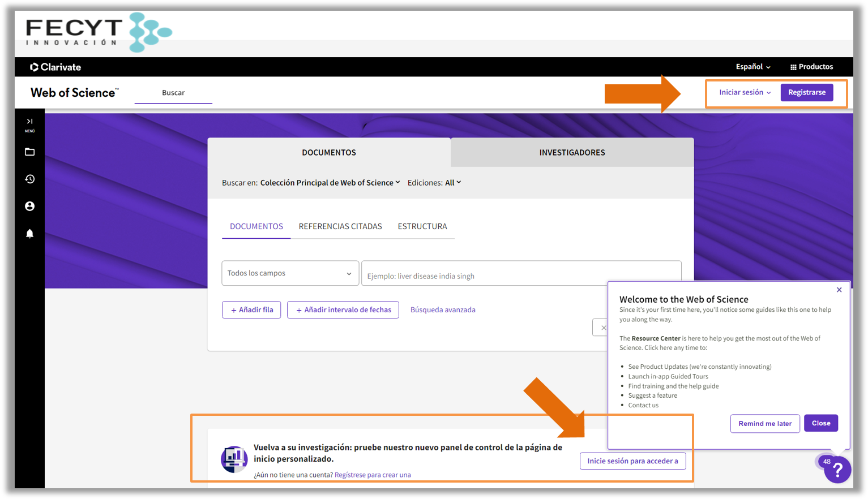The image size is (868, 499).
Task: Open the folder icon in sidebar
Action: (29, 152)
